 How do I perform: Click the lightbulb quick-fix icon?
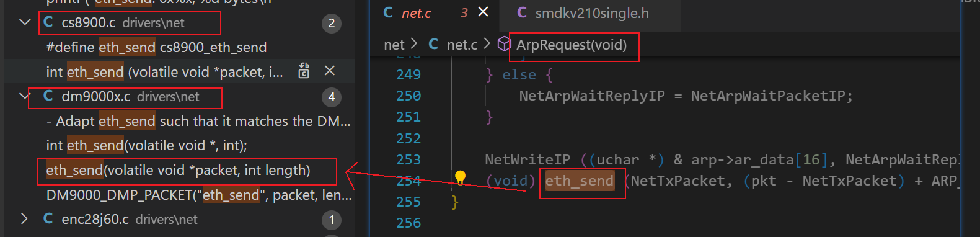[x=461, y=178]
